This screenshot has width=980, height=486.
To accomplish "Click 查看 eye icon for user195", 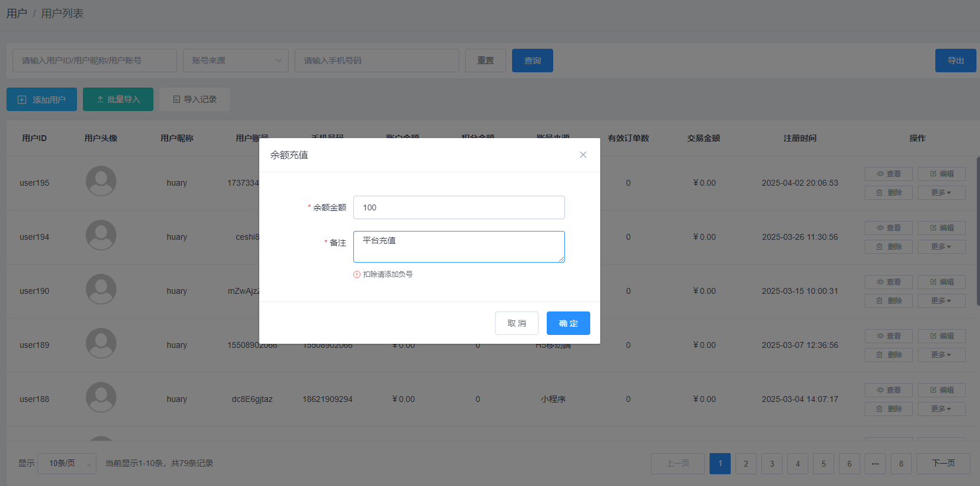I will [x=888, y=174].
